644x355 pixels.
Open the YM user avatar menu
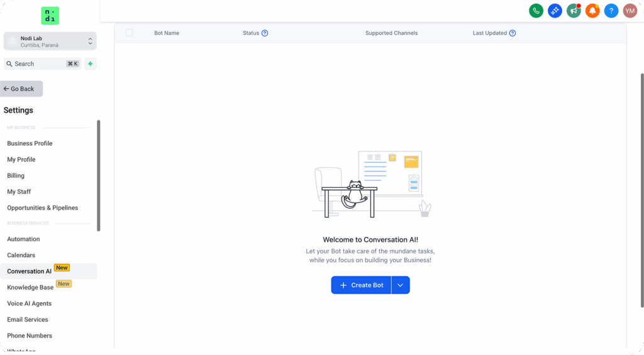point(630,11)
